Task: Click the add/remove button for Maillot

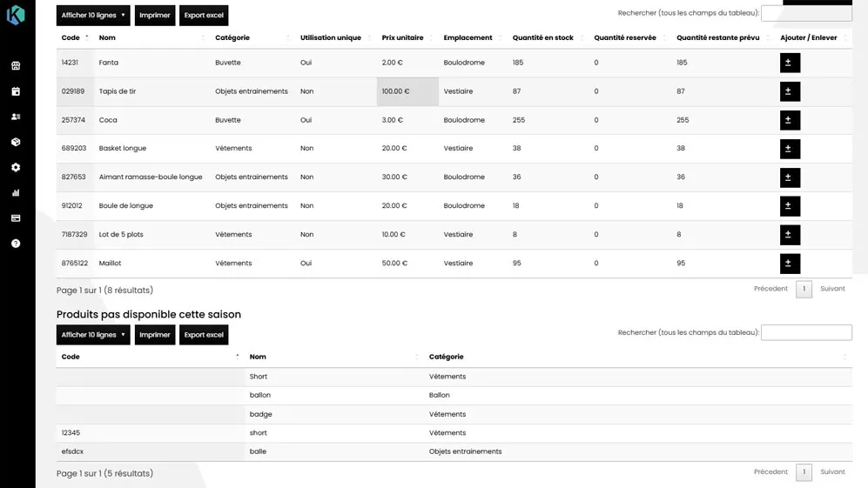Action: point(790,264)
